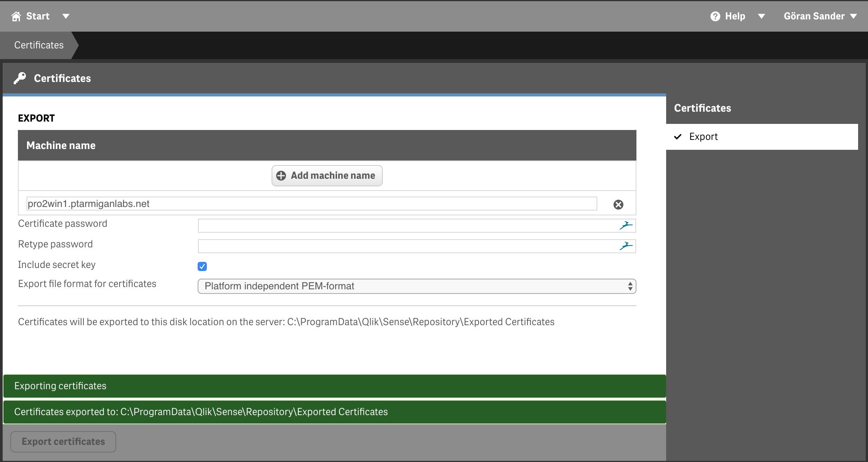Click the home icon beside Start
The width and height of the screenshot is (868, 462).
pos(16,16)
